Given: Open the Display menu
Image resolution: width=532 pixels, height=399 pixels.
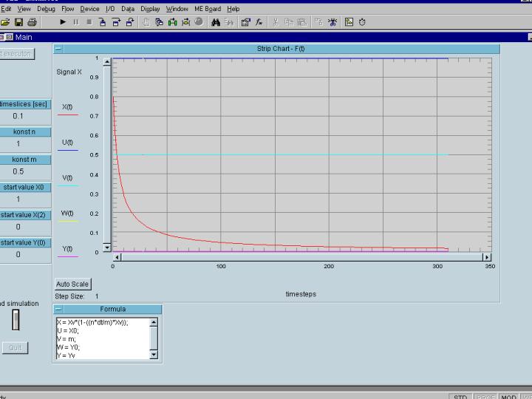Looking at the screenshot, I should (x=150, y=9).
